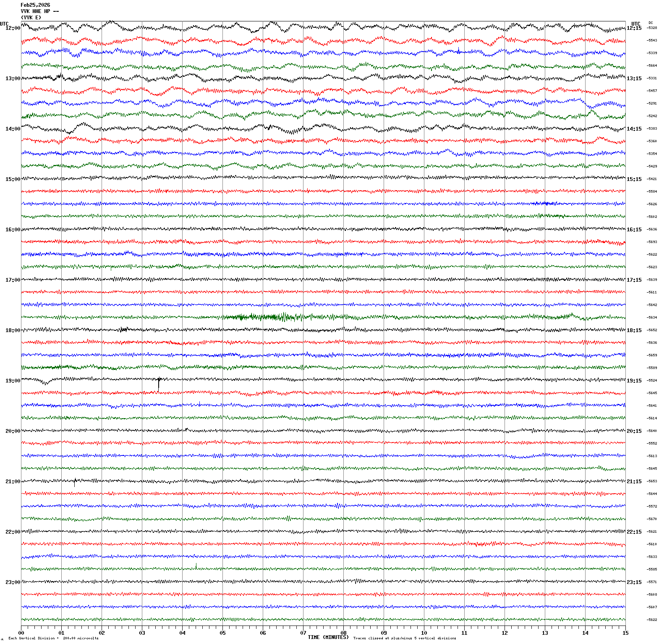
Task: Click the 12:00 UTC row label on left
Action: [13, 28]
